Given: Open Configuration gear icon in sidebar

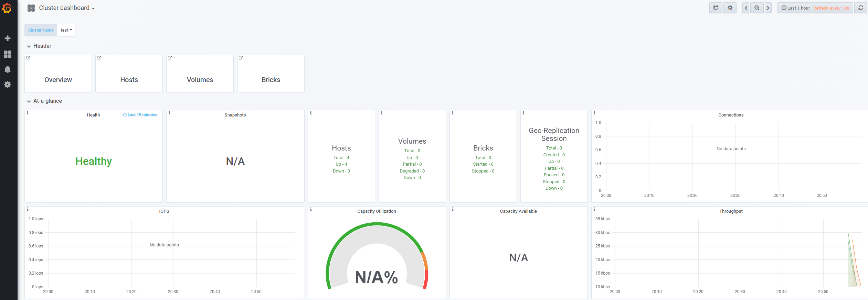Looking at the screenshot, I should (8, 85).
